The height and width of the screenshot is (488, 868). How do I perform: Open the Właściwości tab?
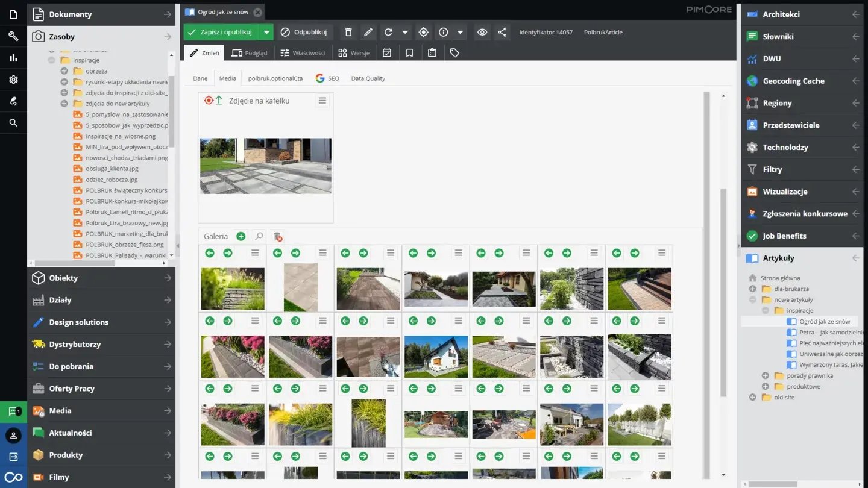tap(303, 53)
